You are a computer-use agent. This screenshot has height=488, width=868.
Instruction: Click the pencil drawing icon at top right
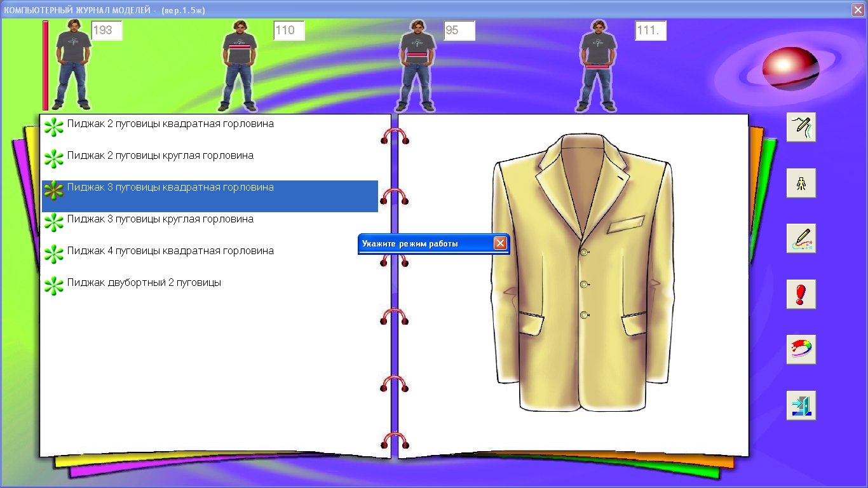tap(801, 127)
